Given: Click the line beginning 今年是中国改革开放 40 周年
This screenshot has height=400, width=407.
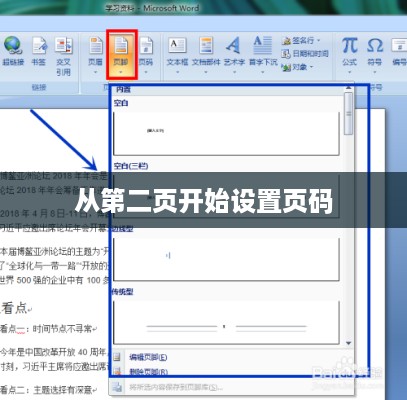Looking at the screenshot, I should [x=53, y=352].
